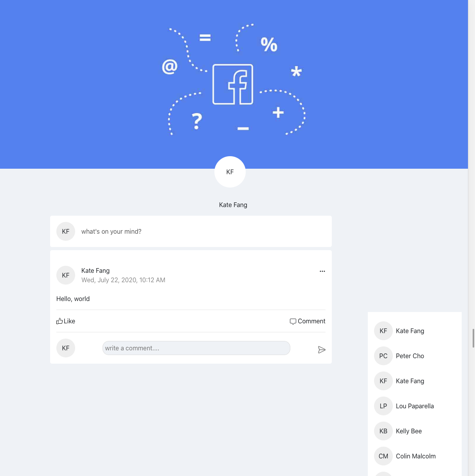Click the page's vertical scrollbar thumb

(x=473, y=338)
